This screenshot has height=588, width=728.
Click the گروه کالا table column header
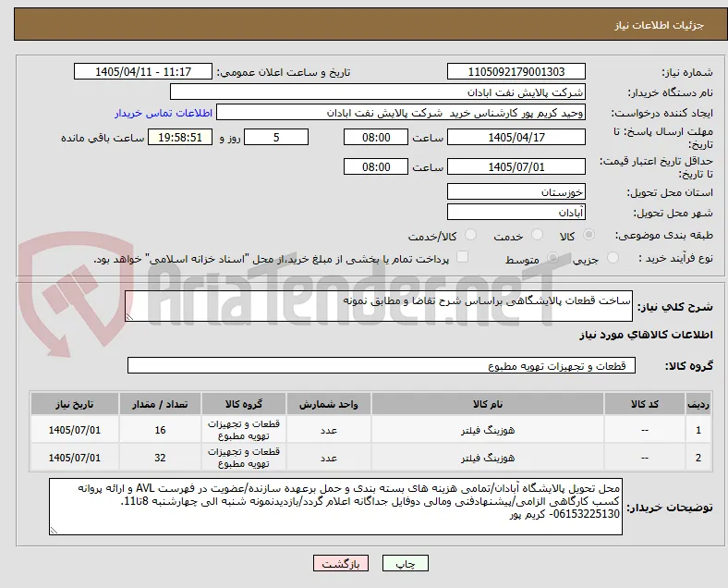click(x=244, y=404)
